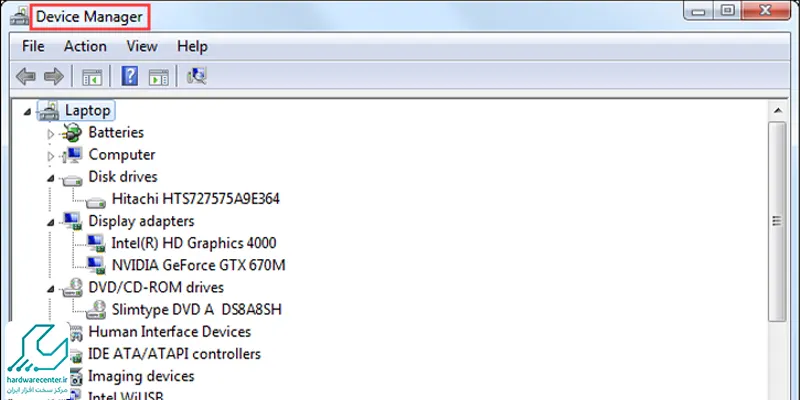Click the Back arrow toolbar icon
This screenshot has width=800, height=400.
click(x=26, y=77)
